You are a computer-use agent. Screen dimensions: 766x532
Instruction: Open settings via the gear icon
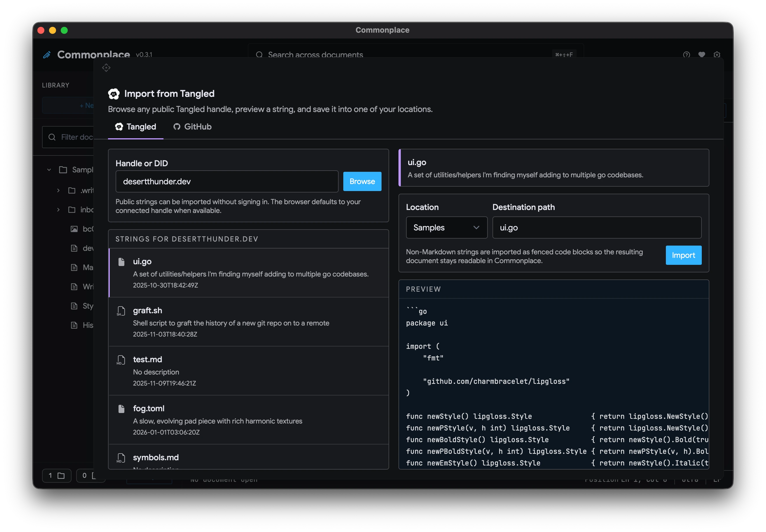point(717,55)
